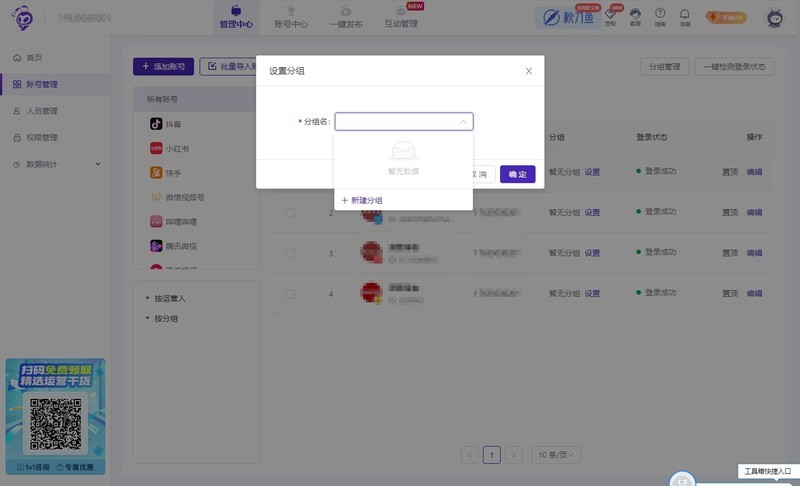
Task: Filter by 哔哩哔哩 platform icon
Action: click(x=156, y=221)
